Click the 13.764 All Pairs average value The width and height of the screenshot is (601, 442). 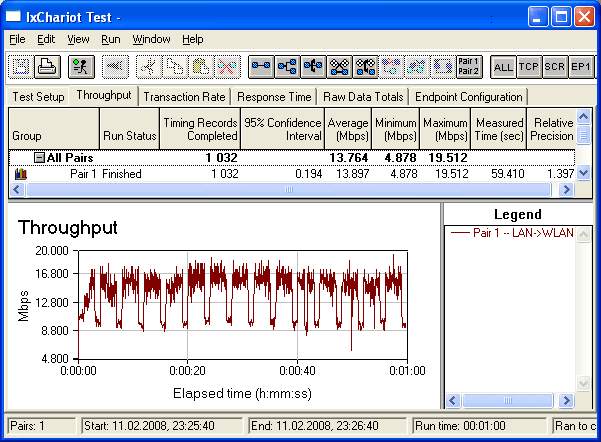pos(349,158)
